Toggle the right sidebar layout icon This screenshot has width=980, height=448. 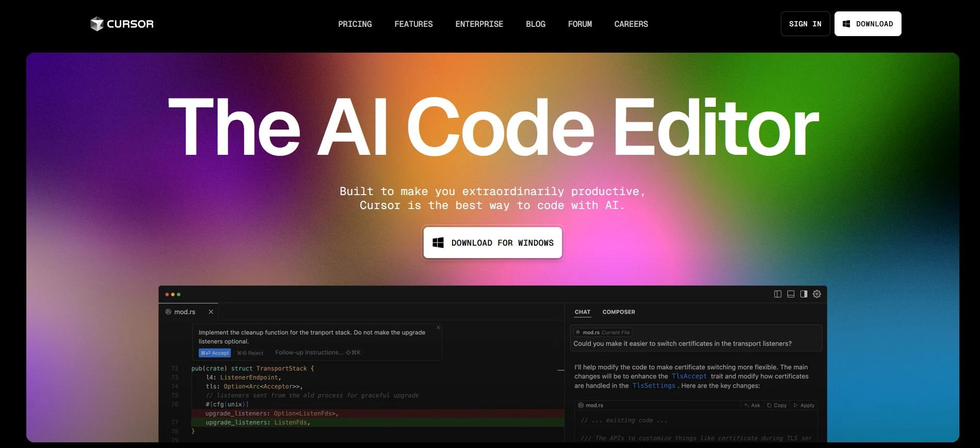click(804, 294)
